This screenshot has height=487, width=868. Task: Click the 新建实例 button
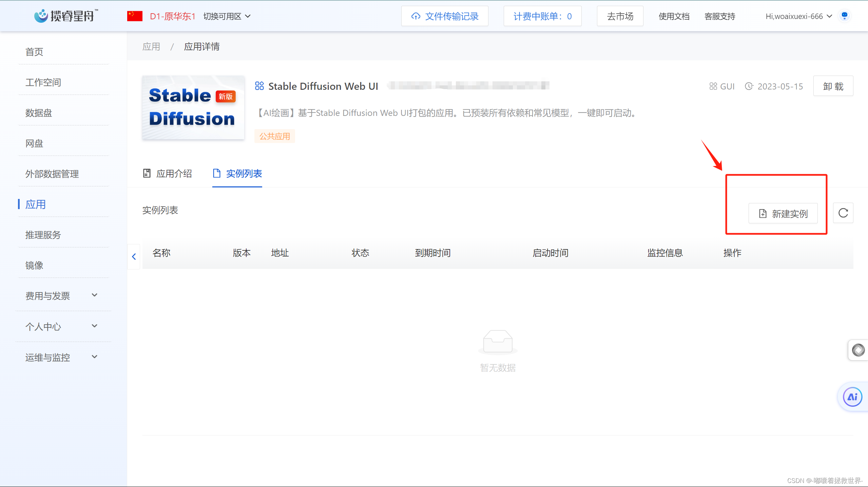coord(783,214)
